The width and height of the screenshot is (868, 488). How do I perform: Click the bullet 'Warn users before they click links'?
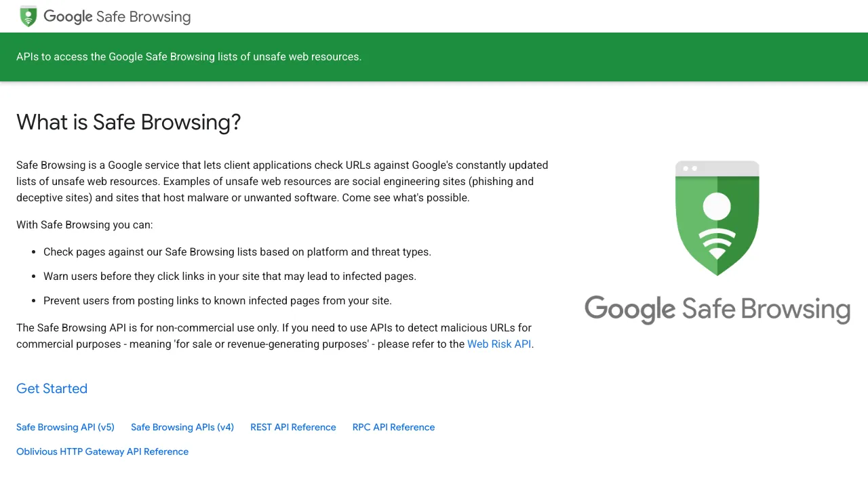230,277
